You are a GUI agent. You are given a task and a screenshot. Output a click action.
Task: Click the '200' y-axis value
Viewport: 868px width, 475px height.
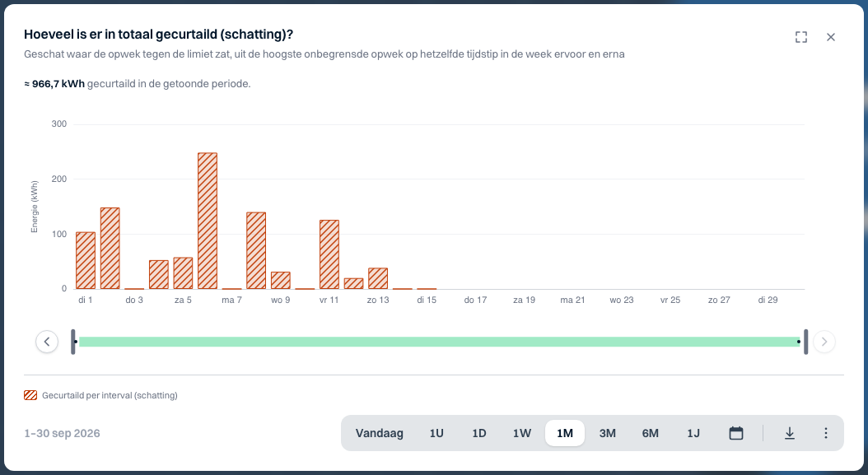click(x=59, y=179)
